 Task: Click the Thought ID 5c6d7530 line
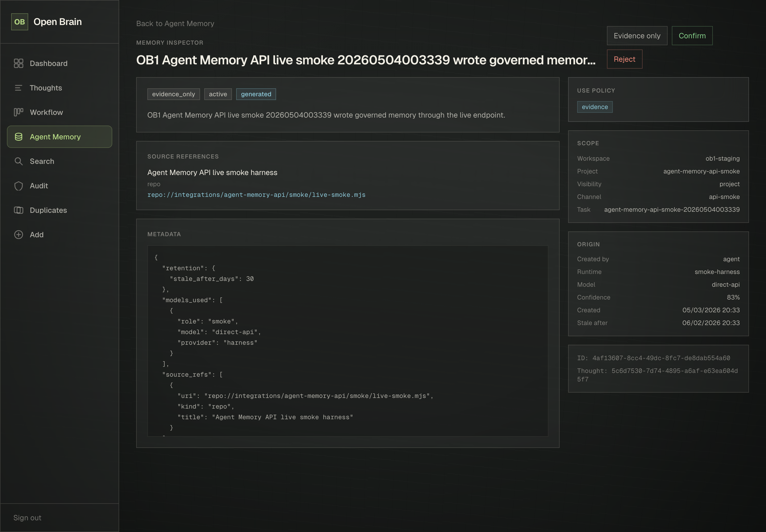click(x=657, y=375)
